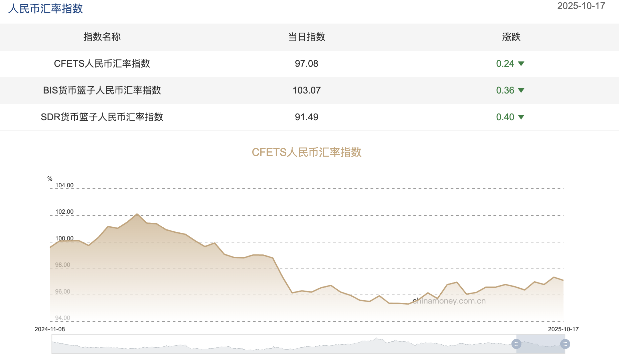Click the CFETS人民币汇率指数 chart title
This screenshot has height=364, width=620.
(x=306, y=152)
